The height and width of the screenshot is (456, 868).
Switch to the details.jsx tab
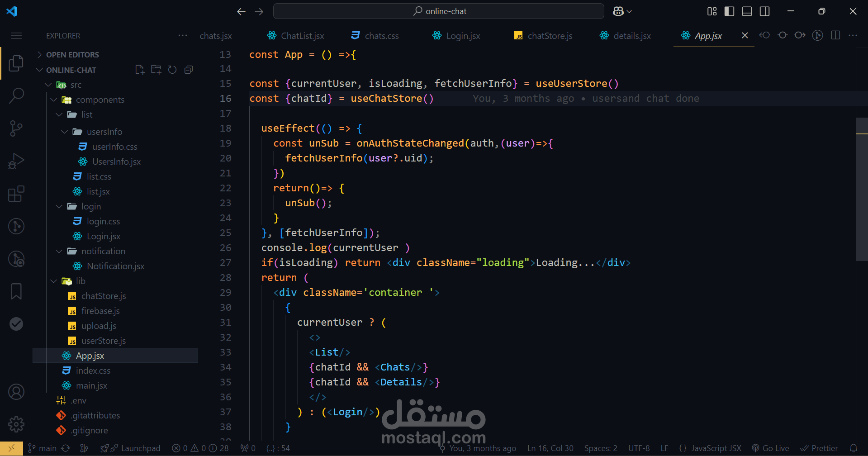coord(625,36)
